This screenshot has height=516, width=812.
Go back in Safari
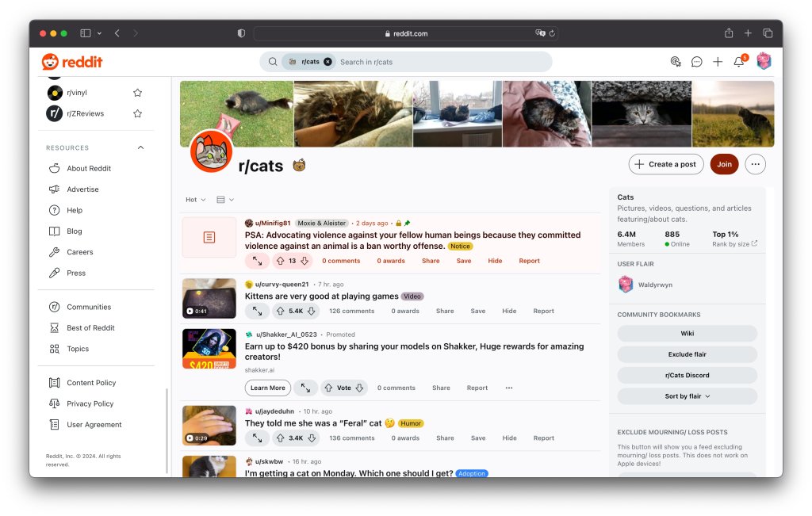coord(117,33)
